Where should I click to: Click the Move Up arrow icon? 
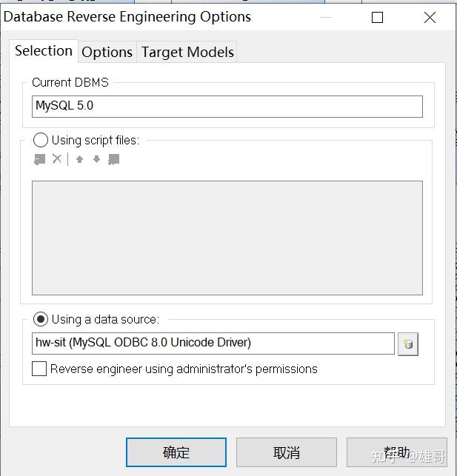[79, 159]
